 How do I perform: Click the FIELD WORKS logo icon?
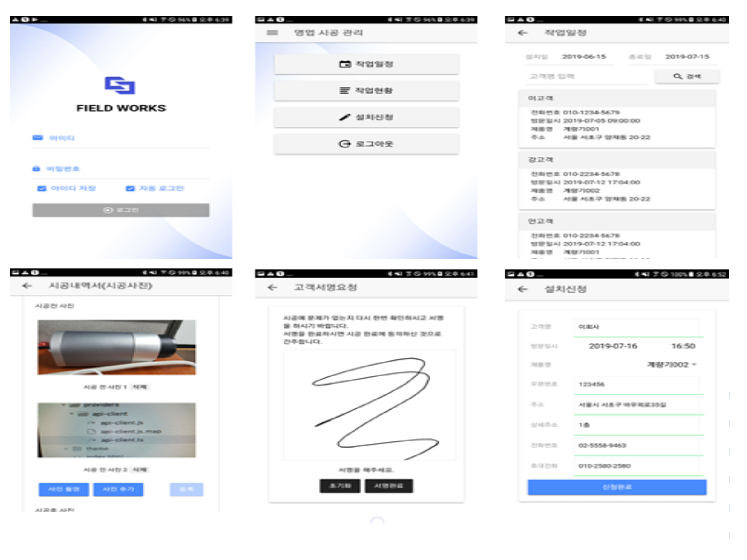pyautogui.click(x=120, y=85)
